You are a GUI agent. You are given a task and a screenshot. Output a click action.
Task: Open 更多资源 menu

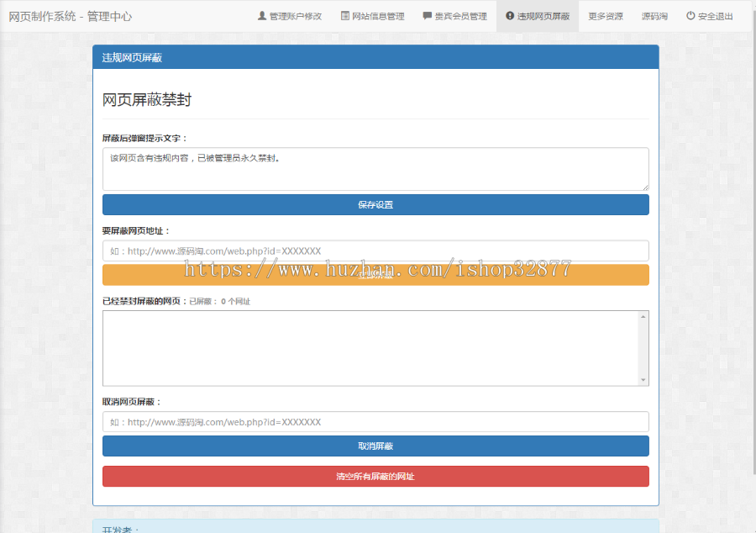[606, 17]
